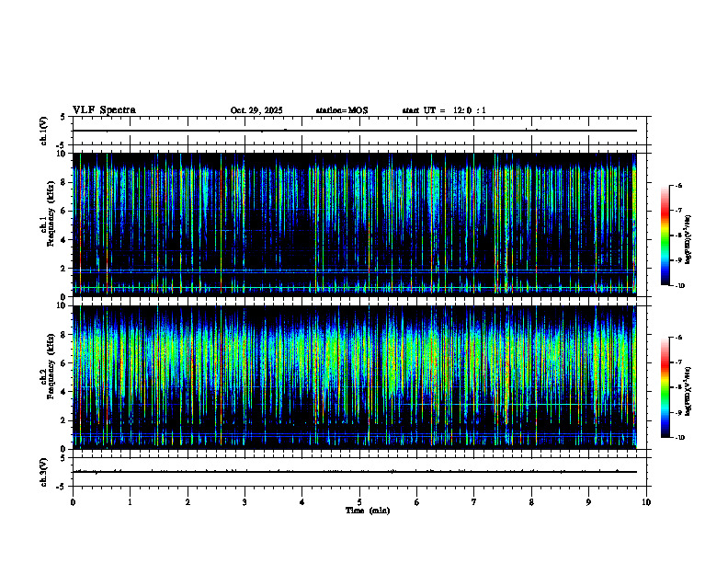Click the "4" tick on time axis

coord(302,502)
